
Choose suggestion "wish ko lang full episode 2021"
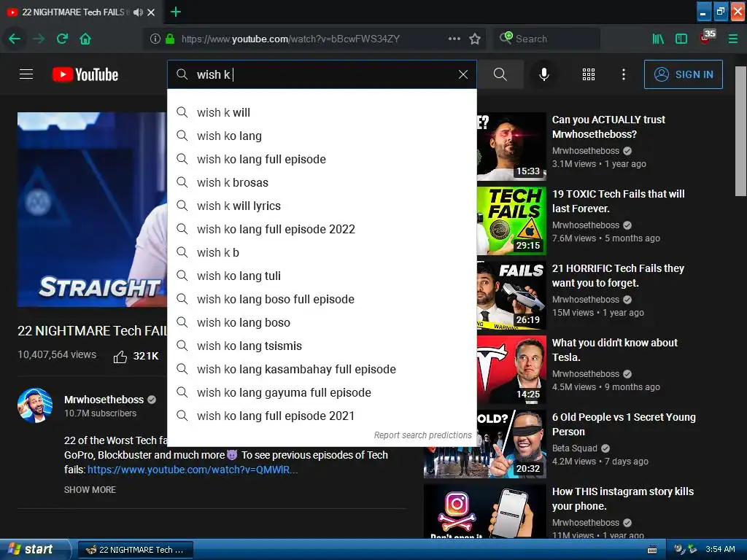(x=322, y=416)
